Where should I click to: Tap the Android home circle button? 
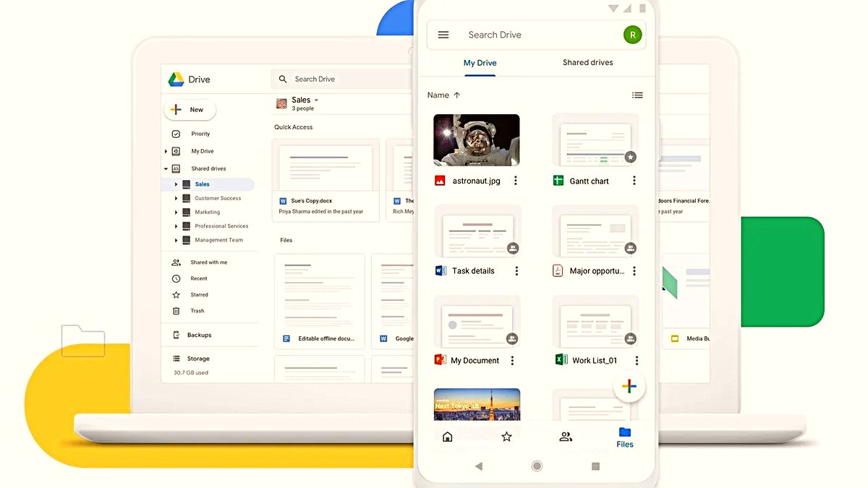[537, 466]
